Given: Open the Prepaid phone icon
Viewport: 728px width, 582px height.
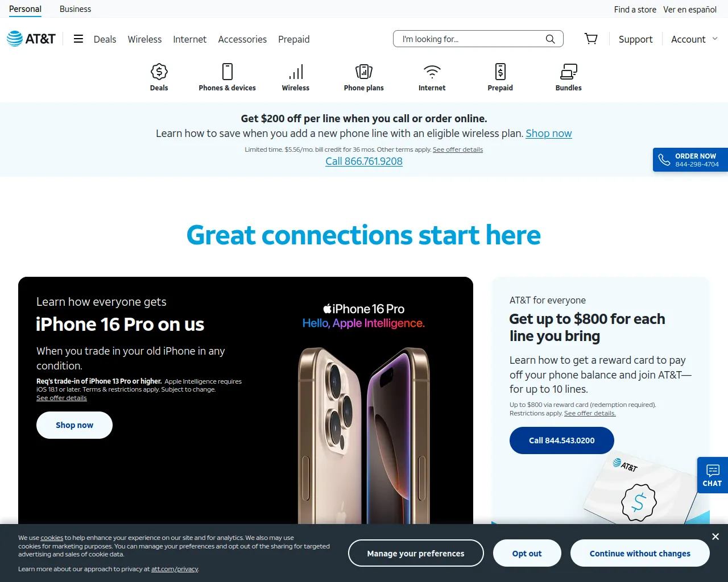Looking at the screenshot, I should point(500,72).
